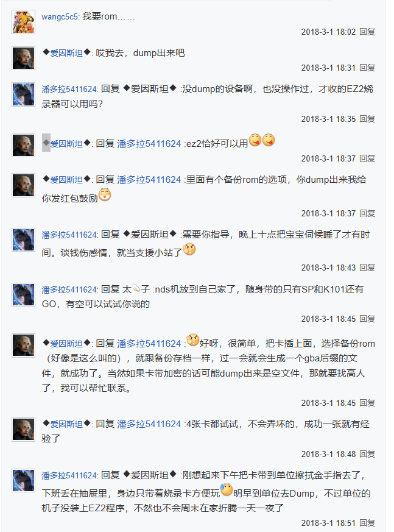Click the blushing emoji after "红包鼓励"

coord(105,196)
